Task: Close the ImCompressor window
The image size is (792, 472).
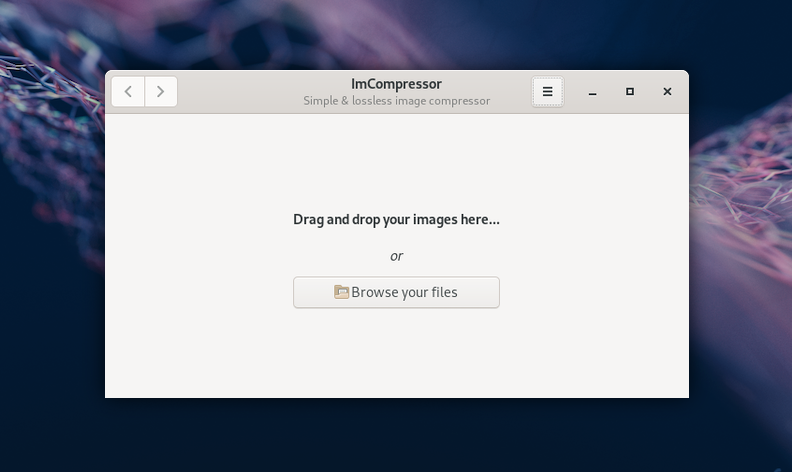Action: coord(667,91)
